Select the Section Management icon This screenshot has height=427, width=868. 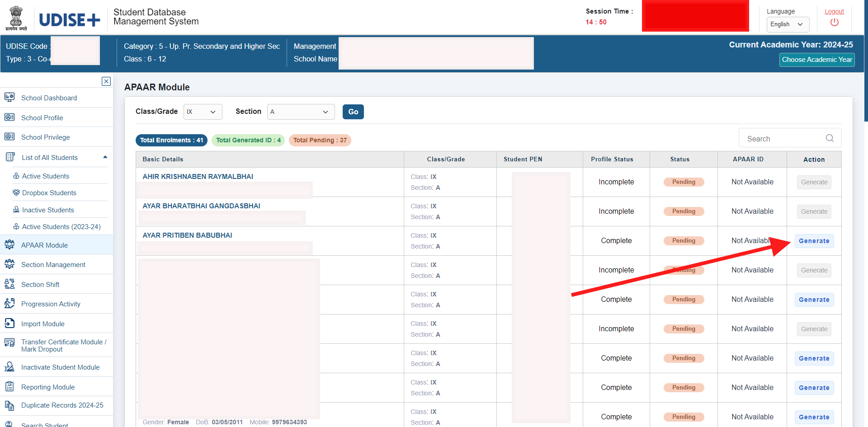point(9,264)
